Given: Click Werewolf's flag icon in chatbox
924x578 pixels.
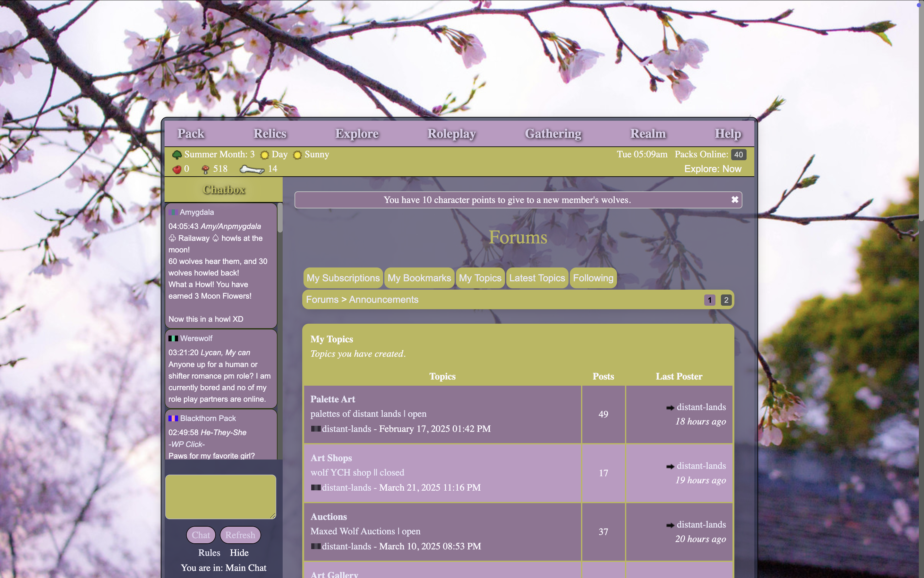Looking at the screenshot, I should pos(173,338).
